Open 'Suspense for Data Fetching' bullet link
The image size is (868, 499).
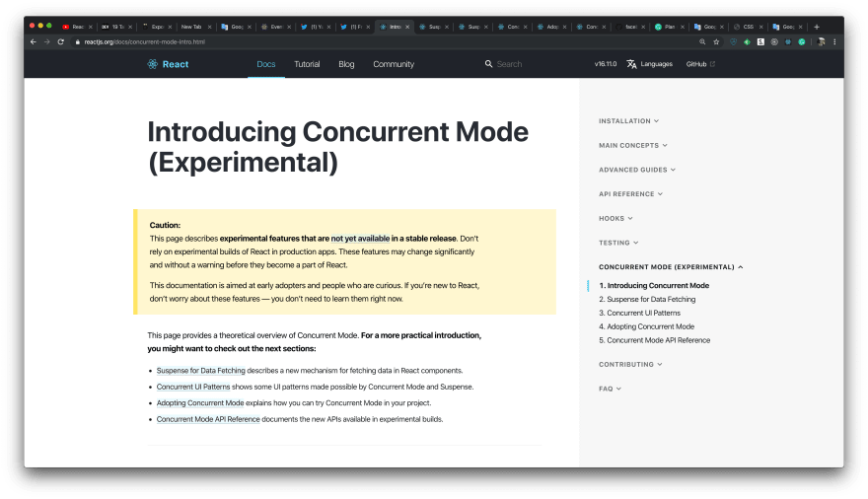coord(201,371)
